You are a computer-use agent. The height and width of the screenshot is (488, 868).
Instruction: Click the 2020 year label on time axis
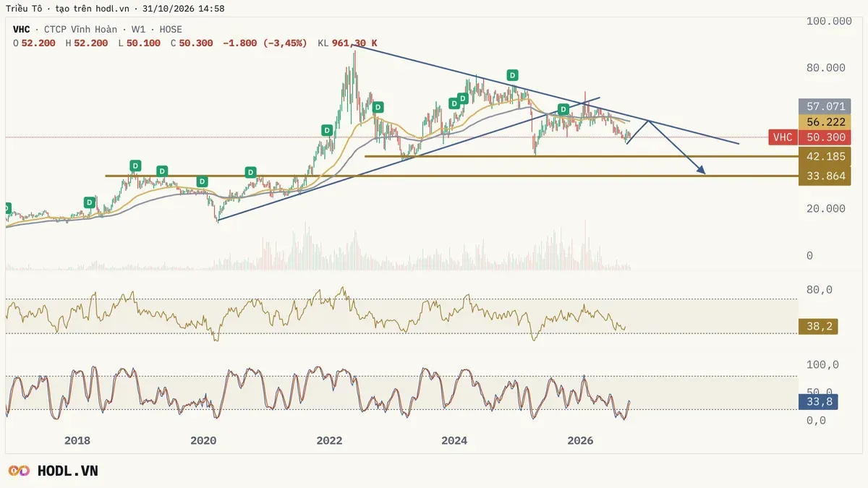(x=203, y=440)
